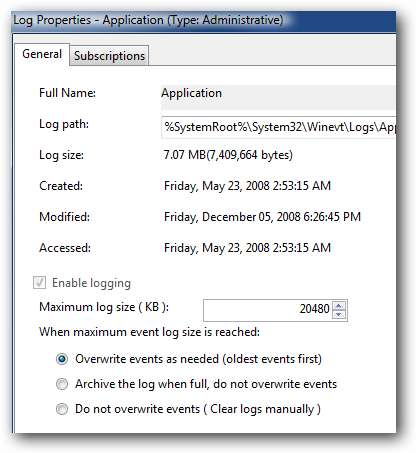Toggle the Enable logging checkbox
The image size is (416, 453).
[x=39, y=283]
